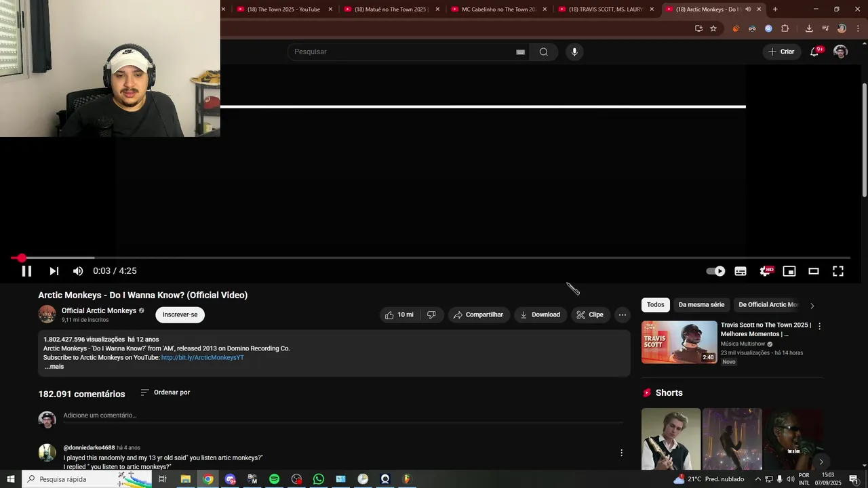Click the search magnifier button
This screenshot has height=488, width=868.
click(544, 52)
